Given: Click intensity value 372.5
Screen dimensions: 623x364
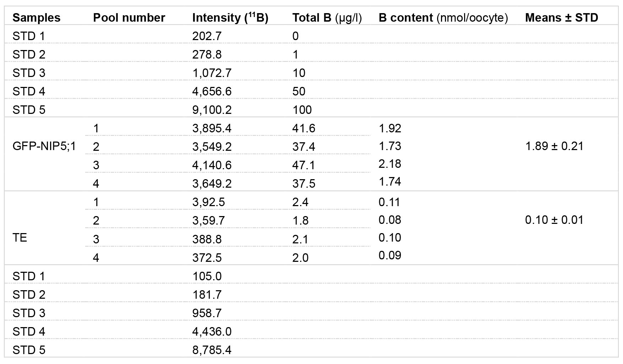Looking at the screenshot, I should tap(207, 258).
